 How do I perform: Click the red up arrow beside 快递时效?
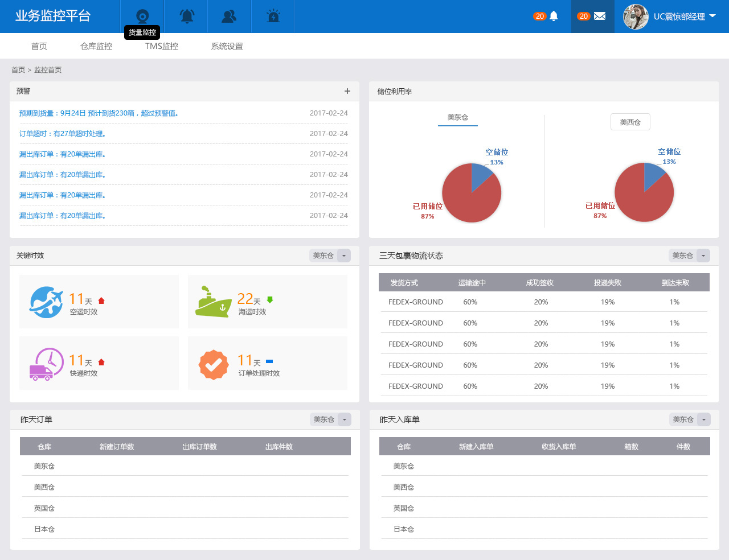(101, 362)
